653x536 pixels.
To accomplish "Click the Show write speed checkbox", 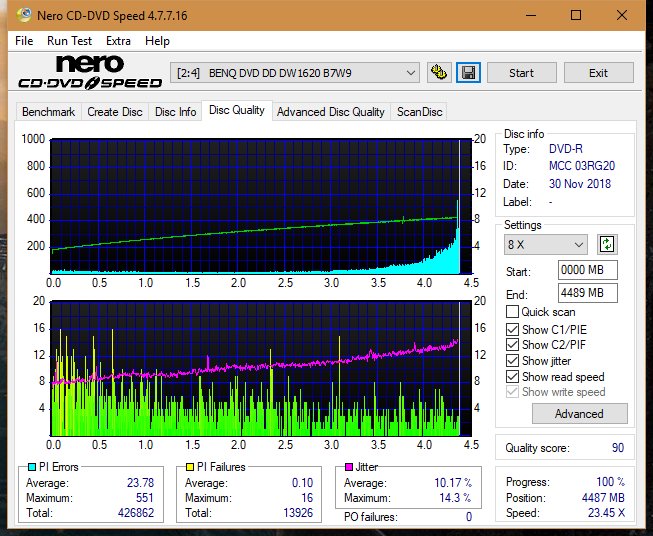I will coord(512,392).
